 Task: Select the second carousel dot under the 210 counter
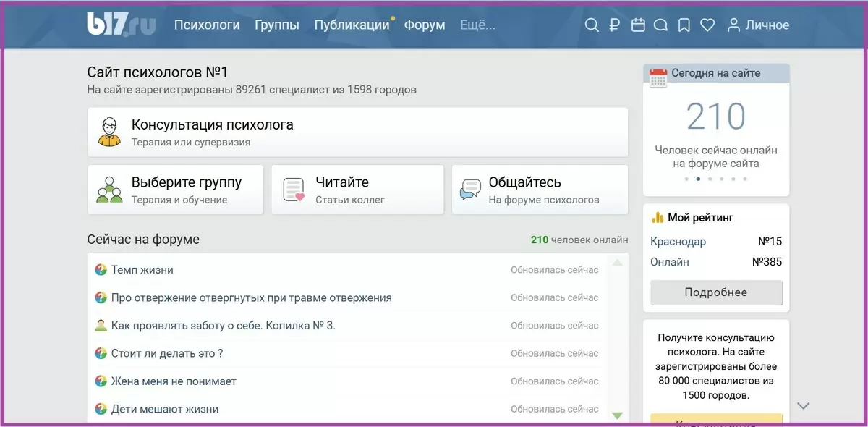pyautogui.click(x=697, y=179)
